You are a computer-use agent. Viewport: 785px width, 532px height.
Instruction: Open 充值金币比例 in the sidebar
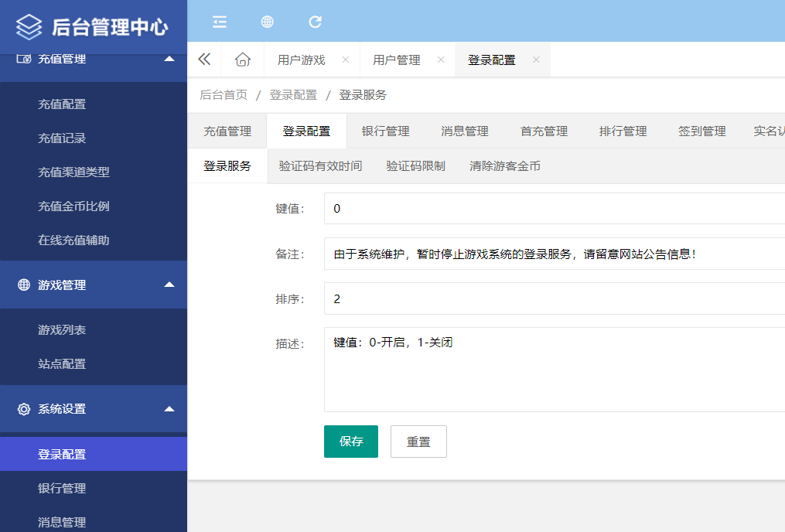point(93,206)
